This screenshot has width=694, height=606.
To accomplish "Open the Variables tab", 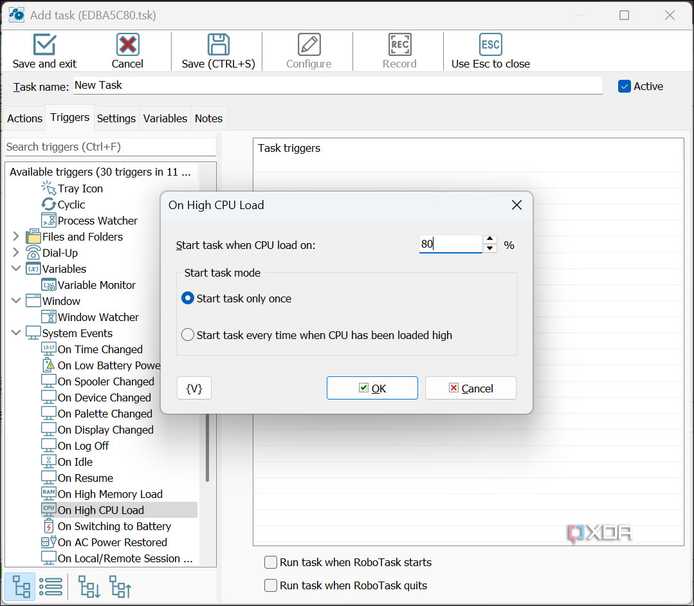I will click(x=165, y=118).
